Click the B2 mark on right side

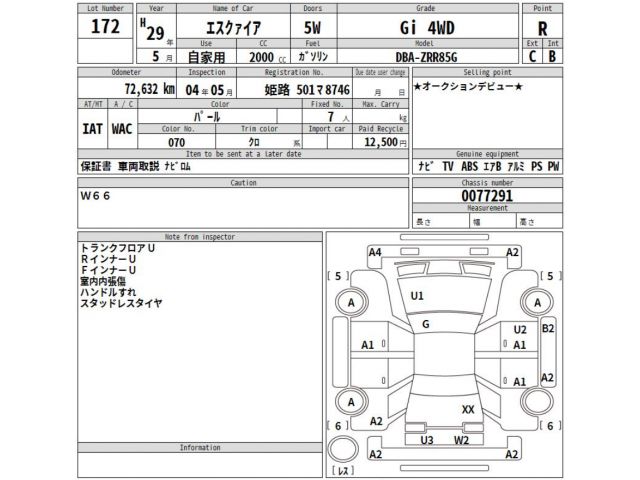pos(547,327)
